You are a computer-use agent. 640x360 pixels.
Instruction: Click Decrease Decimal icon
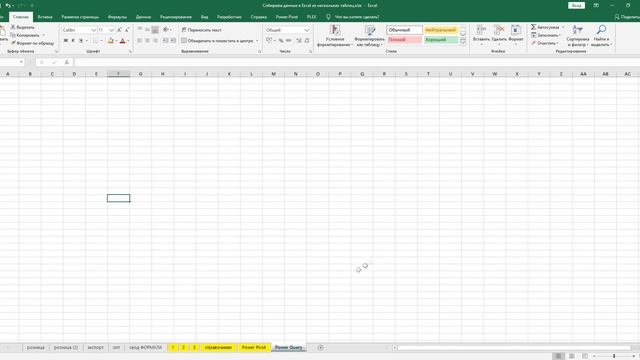coord(307,40)
